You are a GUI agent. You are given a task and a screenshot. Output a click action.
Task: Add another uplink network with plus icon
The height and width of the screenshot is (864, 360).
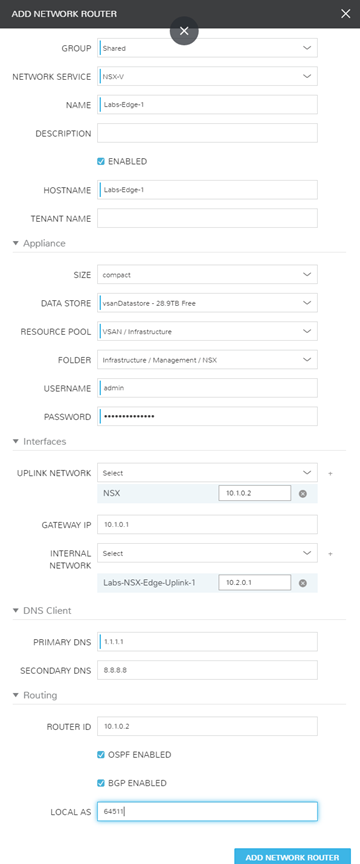pos(330,473)
